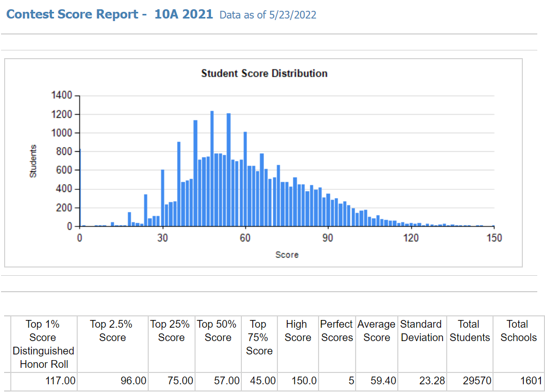Click the 400 y-axis tick label
Viewport: 545px width, 392px height.
tap(64, 189)
